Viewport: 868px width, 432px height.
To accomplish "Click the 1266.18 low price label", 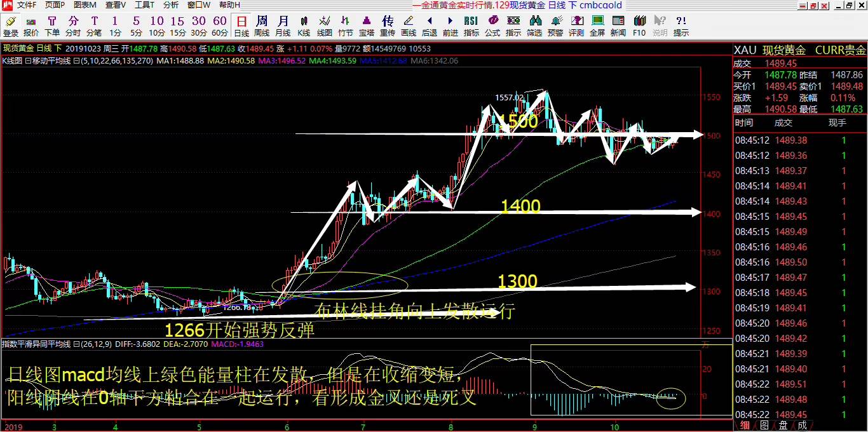I will pyautogui.click(x=237, y=307).
